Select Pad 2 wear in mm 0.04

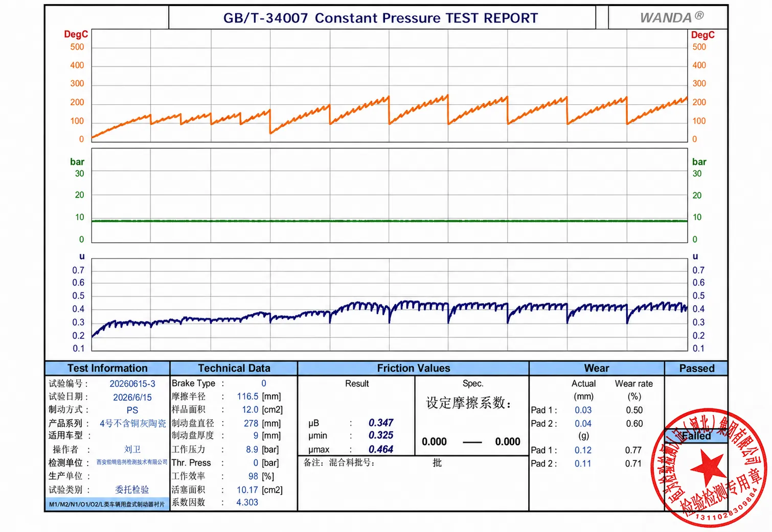[x=583, y=423]
